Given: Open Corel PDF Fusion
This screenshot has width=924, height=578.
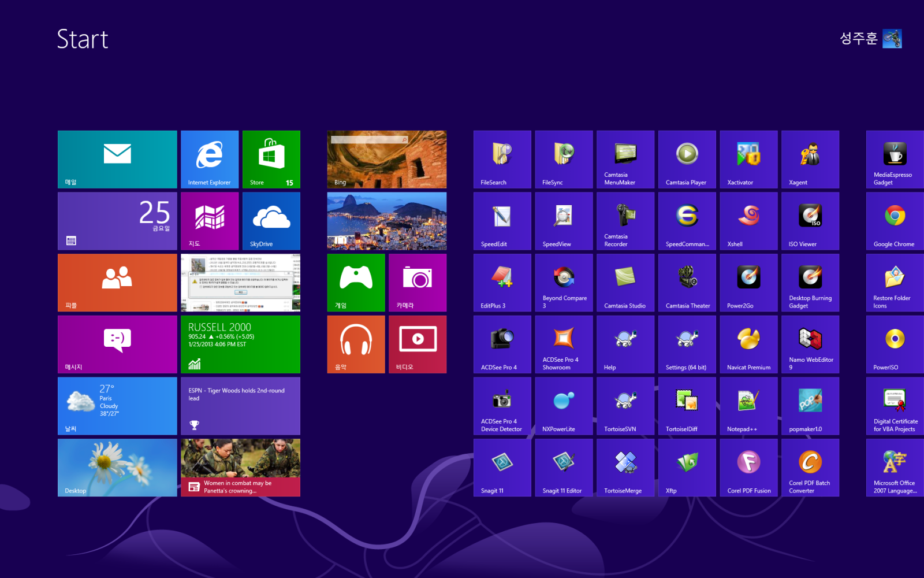Looking at the screenshot, I should [749, 468].
